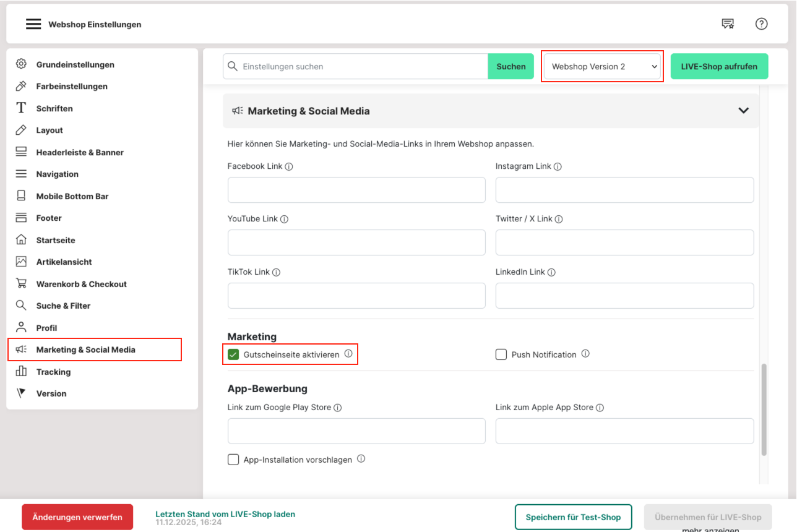Check App-Installation vorschlagen checkbox
The image size is (797, 532).
click(233, 460)
